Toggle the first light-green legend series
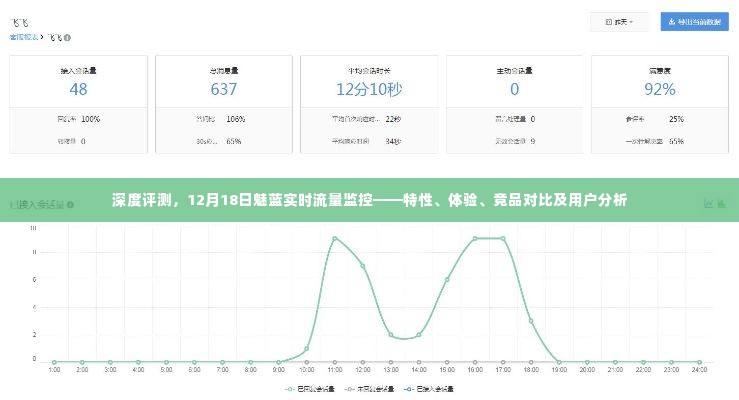739x400 pixels. coord(310,389)
